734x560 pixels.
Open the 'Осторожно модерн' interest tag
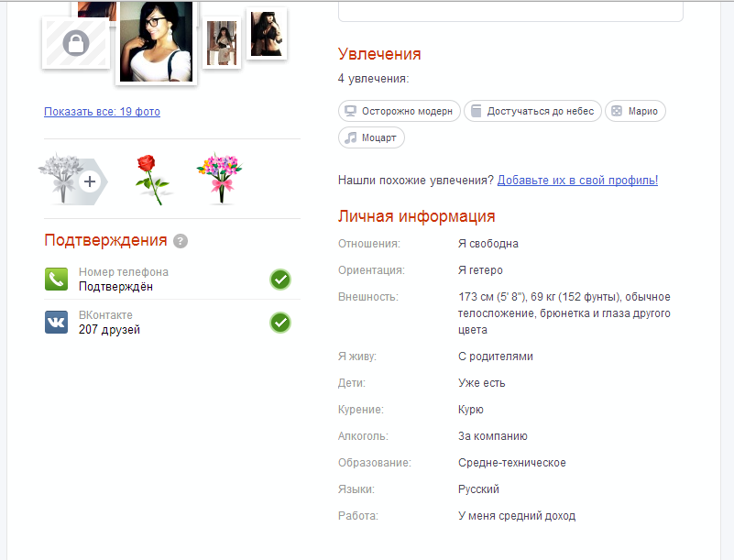[x=400, y=111]
